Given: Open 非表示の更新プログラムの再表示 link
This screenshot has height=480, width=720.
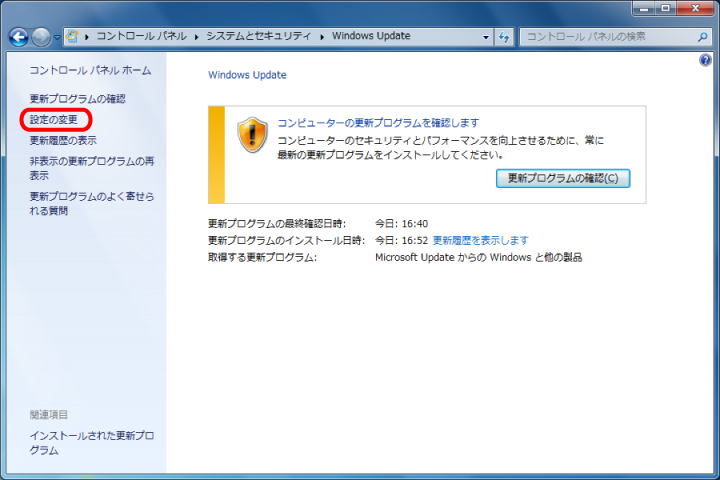Looking at the screenshot, I should 92,168.
